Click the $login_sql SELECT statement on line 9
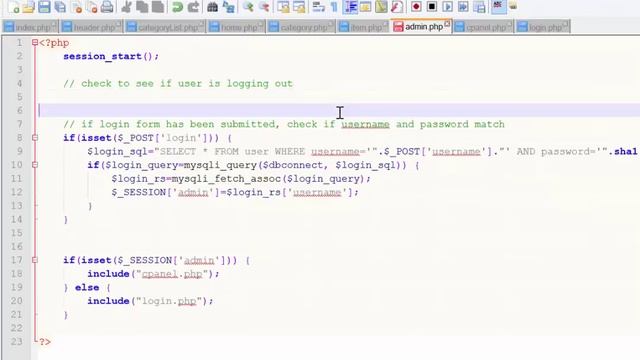Image resolution: width=640 pixels, height=360 pixels. [362, 151]
